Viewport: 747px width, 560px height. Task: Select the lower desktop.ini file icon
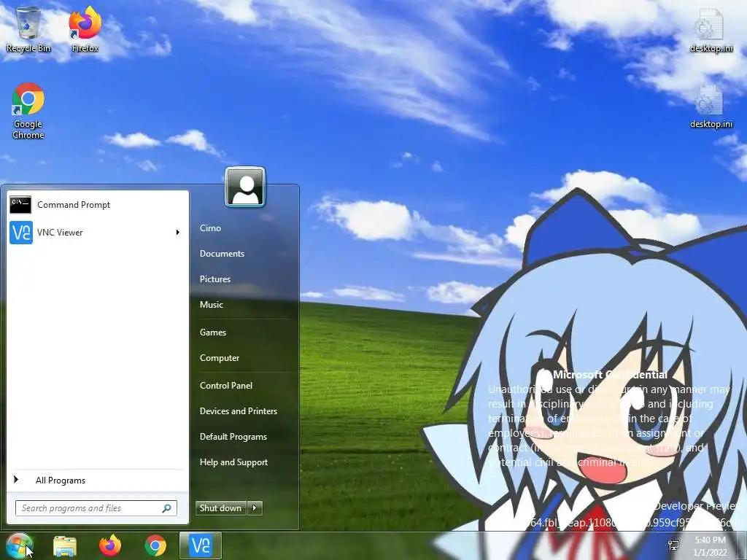pyautogui.click(x=711, y=106)
